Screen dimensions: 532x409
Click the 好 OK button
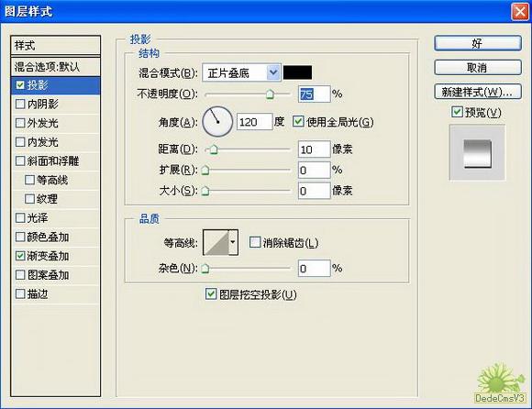478,43
